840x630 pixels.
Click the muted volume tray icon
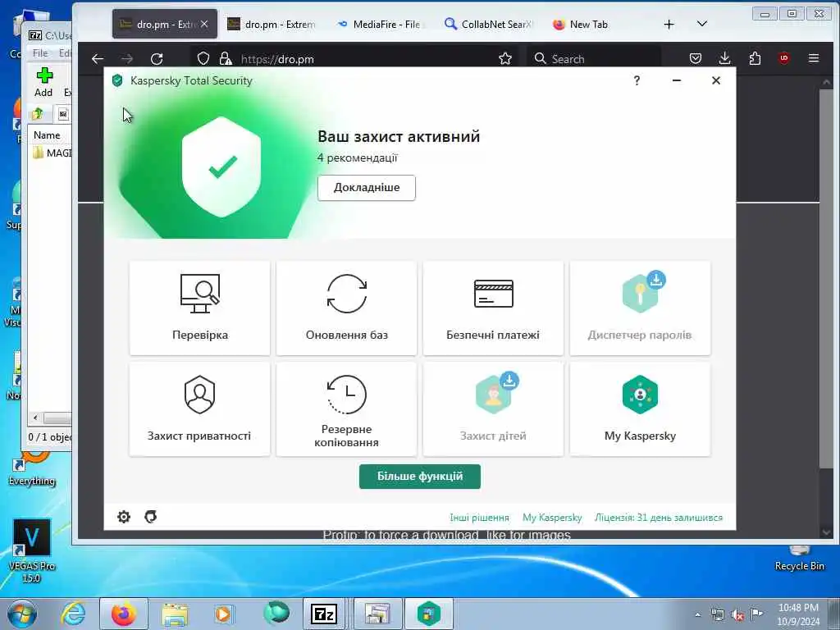tap(737, 615)
